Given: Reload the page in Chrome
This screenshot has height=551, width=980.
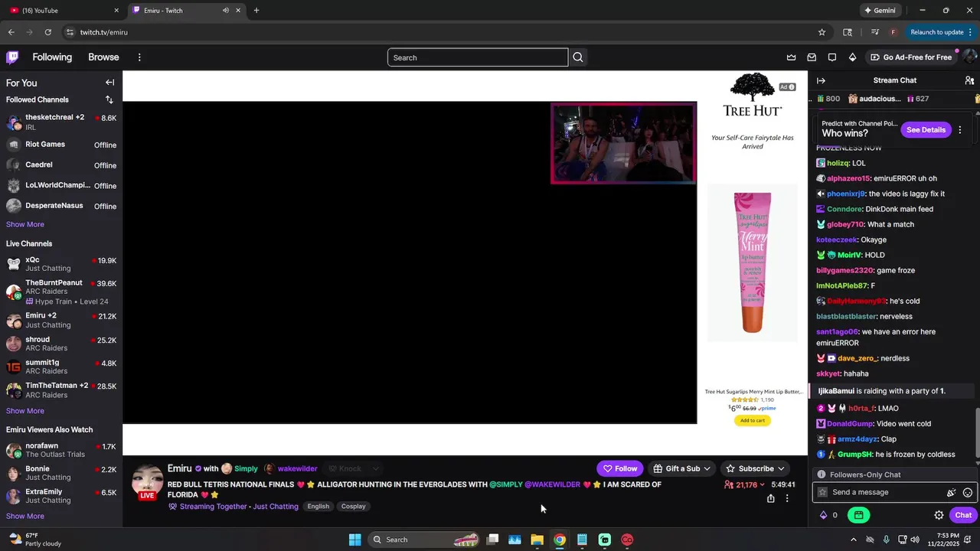Looking at the screenshot, I should tap(47, 32).
